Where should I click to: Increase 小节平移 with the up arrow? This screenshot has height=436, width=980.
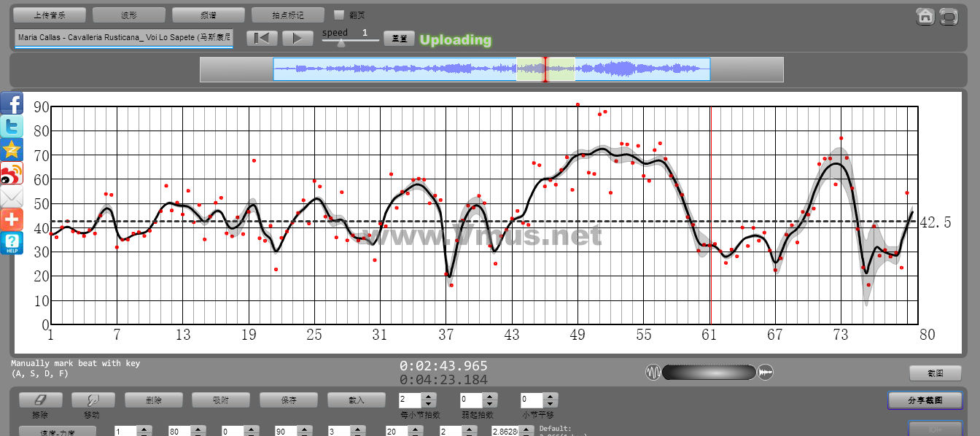(x=551, y=397)
